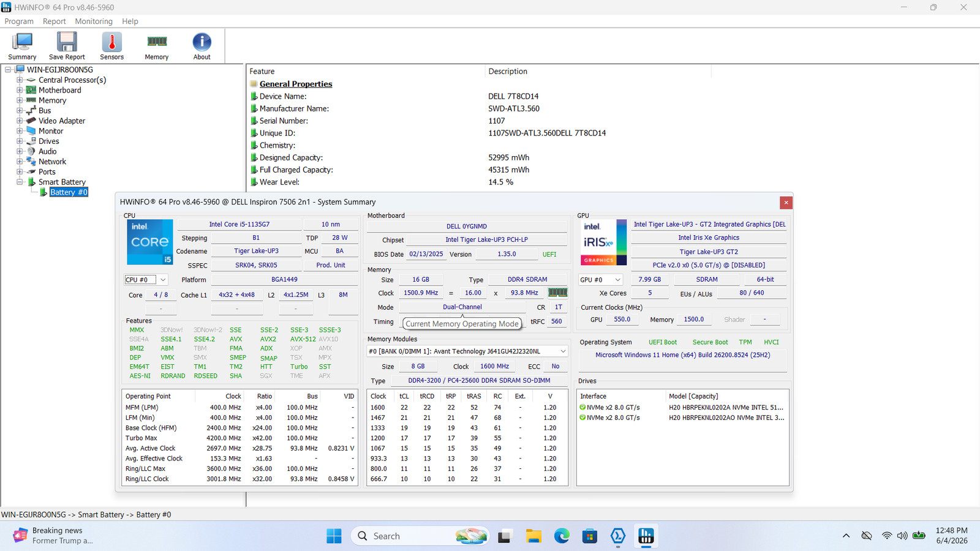980x551 pixels.
Task: Close the System Summary window
Action: [x=786, y=203]
